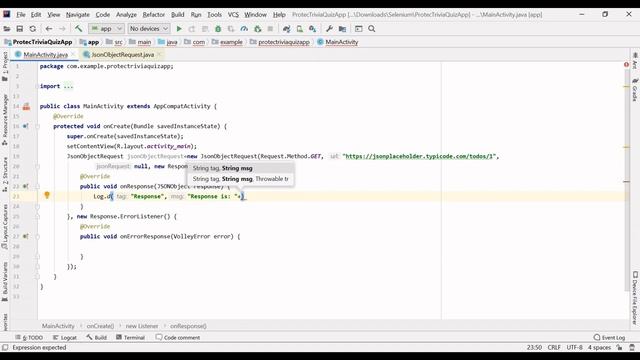This screenshot has width=640, height=360.
Task: Click the 4 spaces indent setting
Action: [x=599, y=347]
